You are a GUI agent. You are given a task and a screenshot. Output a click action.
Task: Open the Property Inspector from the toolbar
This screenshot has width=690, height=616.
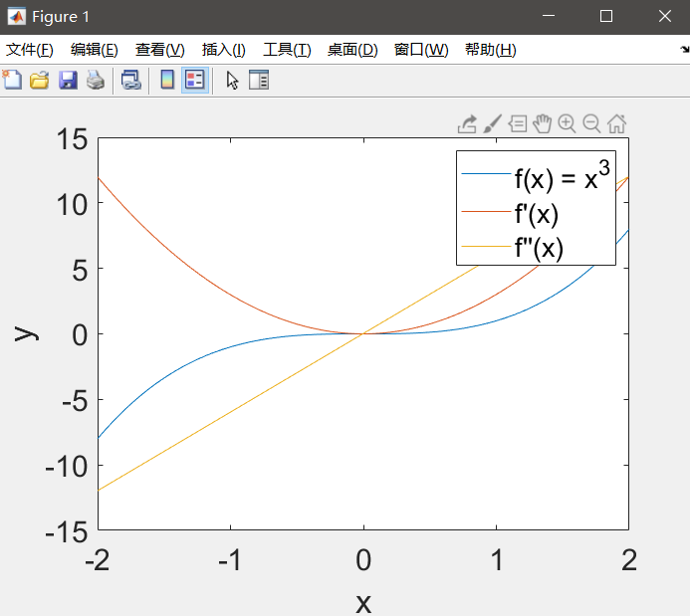(x=259, y=81)
